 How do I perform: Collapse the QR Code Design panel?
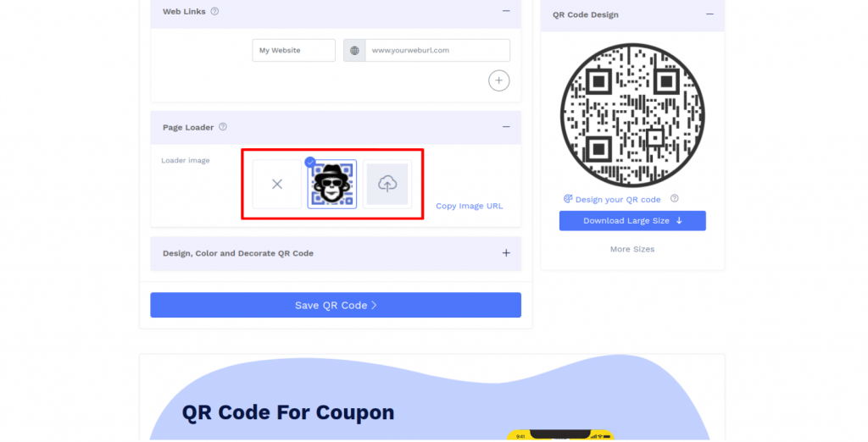pos(709,14)
